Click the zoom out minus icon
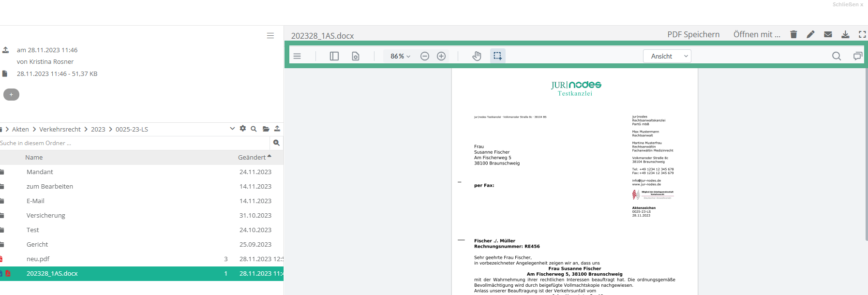Screen dimensions: 868x295 (425, 56)
